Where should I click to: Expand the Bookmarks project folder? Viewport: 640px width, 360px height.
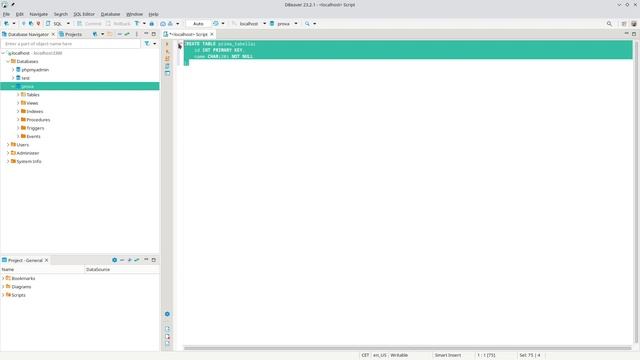(3, 278)
